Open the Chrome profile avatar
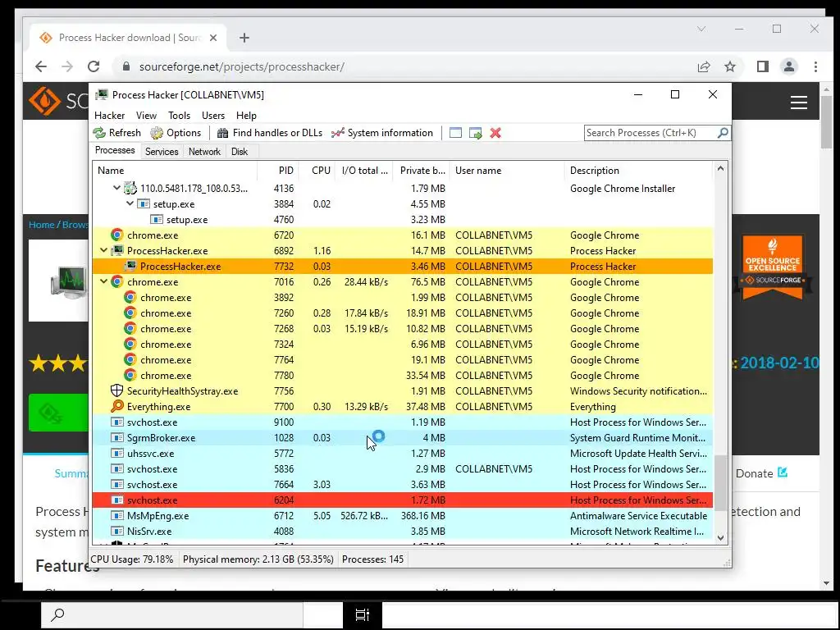The image size is (840, 630). (789, 66)
